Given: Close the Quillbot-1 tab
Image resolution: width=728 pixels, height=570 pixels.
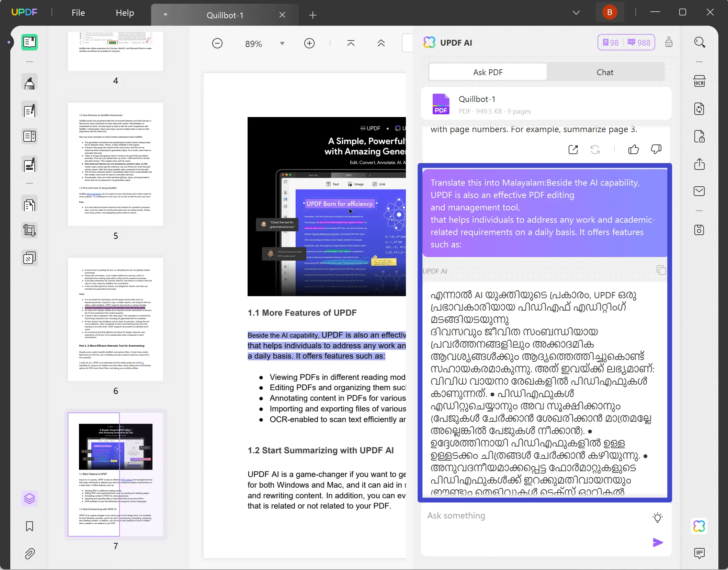Looking at the screenshot, I should tap(282, 15).
